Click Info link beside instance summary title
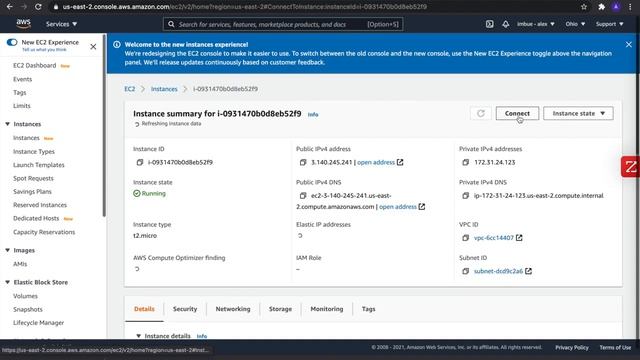 313,115
